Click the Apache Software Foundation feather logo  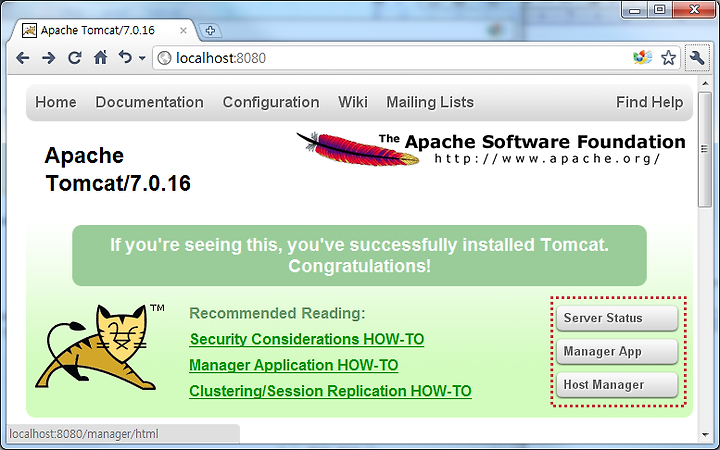[x=358, y=149]
